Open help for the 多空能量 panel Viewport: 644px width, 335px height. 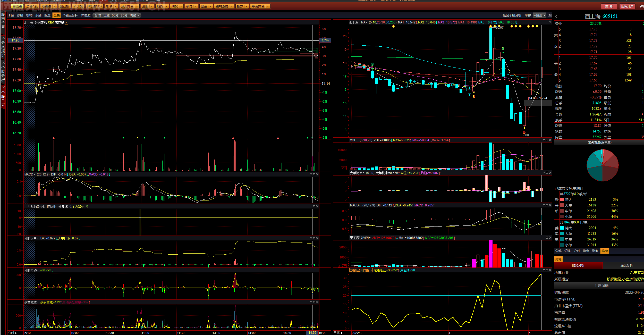point(311,302)
